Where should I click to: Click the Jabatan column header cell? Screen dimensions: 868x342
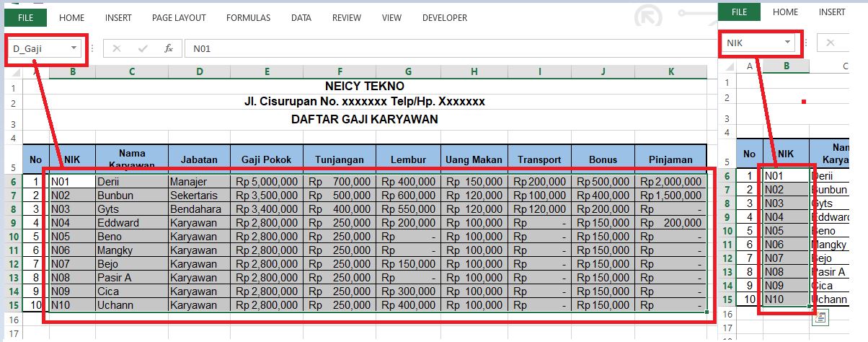pos(200,159)
